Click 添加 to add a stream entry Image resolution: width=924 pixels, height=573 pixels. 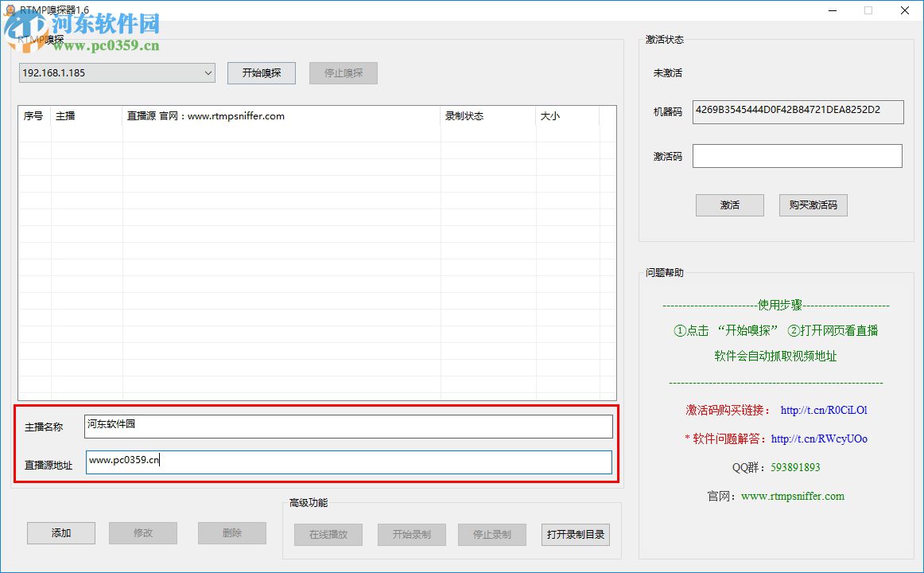click(60, 533)
